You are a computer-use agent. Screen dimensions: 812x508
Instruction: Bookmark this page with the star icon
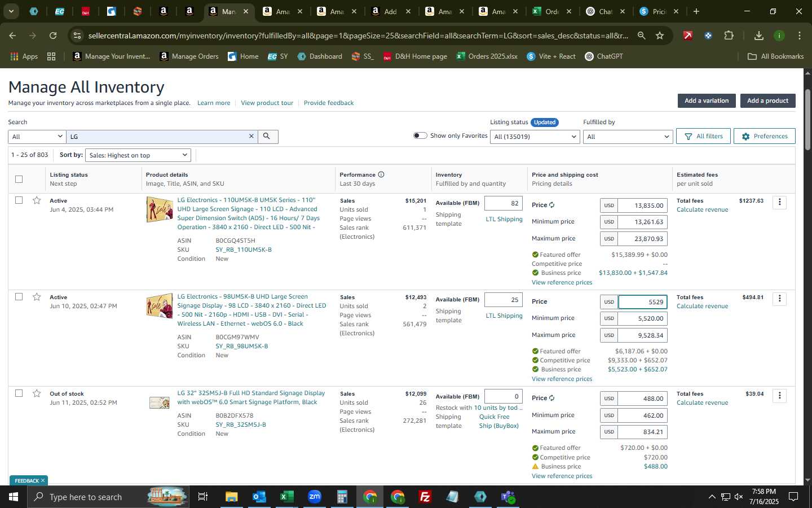tap(660, 36)
